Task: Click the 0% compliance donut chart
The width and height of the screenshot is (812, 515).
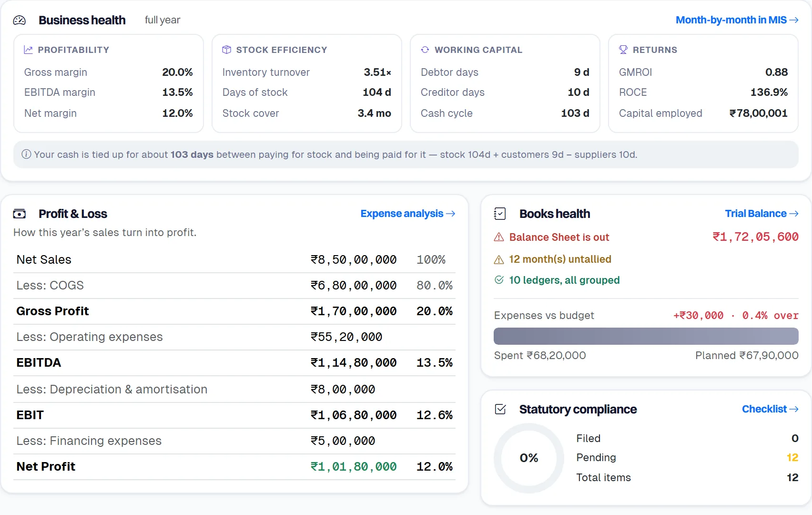Action: point(529,458)
